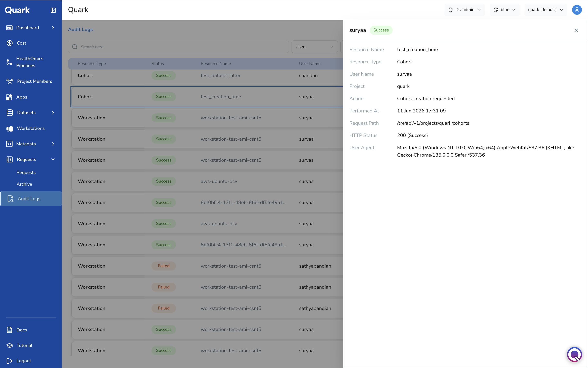Open the Tutorial link

(x=24, y=345)
